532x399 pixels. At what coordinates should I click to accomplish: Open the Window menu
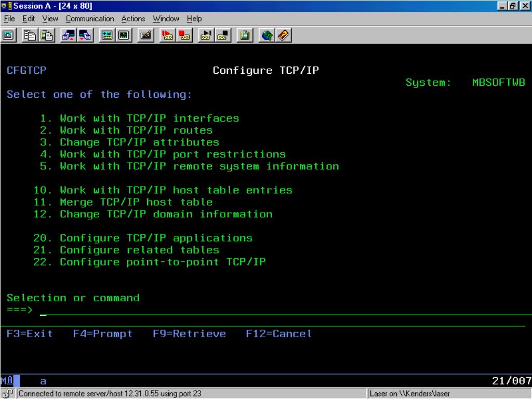[x=166, y=19]
